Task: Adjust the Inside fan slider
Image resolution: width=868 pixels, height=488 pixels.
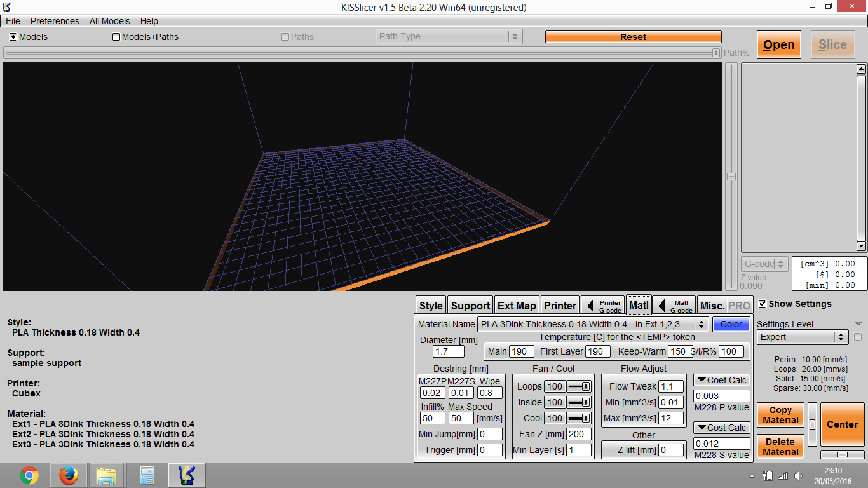Action: (578, 402)
